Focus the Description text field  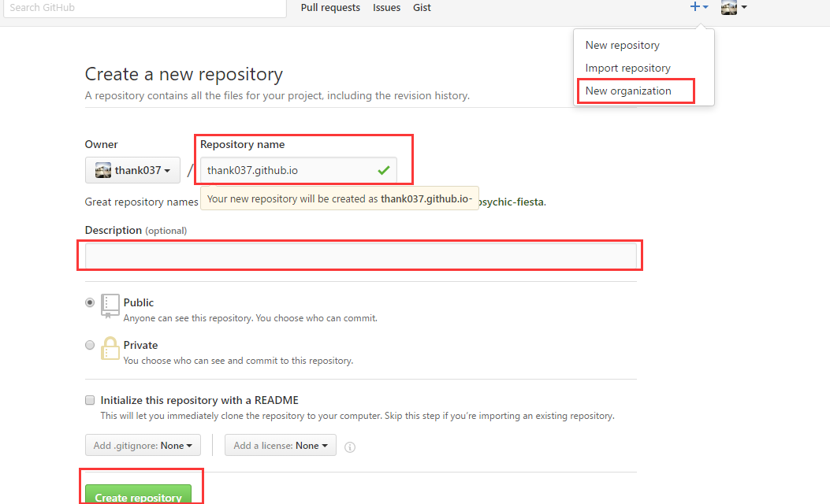point(360,256)
